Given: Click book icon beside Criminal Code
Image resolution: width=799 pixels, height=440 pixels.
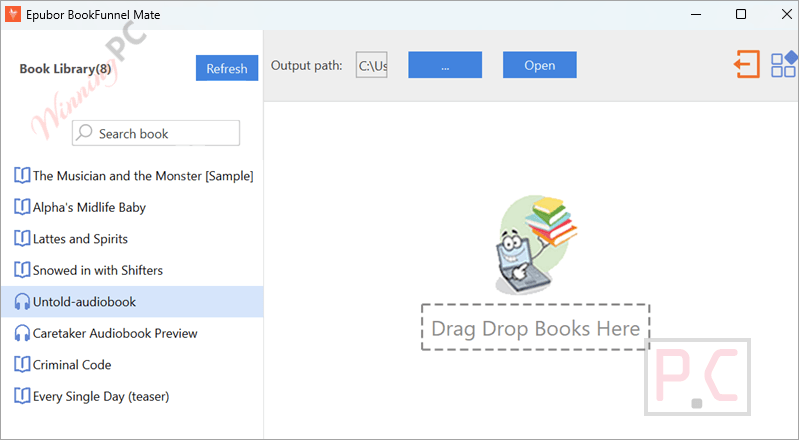Looking at the screenshot, I should click(x=22, y=365).
